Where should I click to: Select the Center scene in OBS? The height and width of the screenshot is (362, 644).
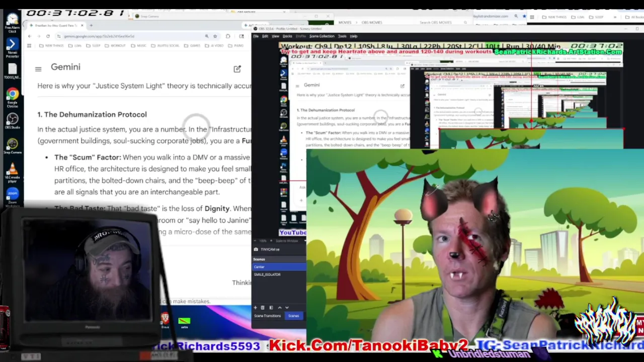(279, 267)
